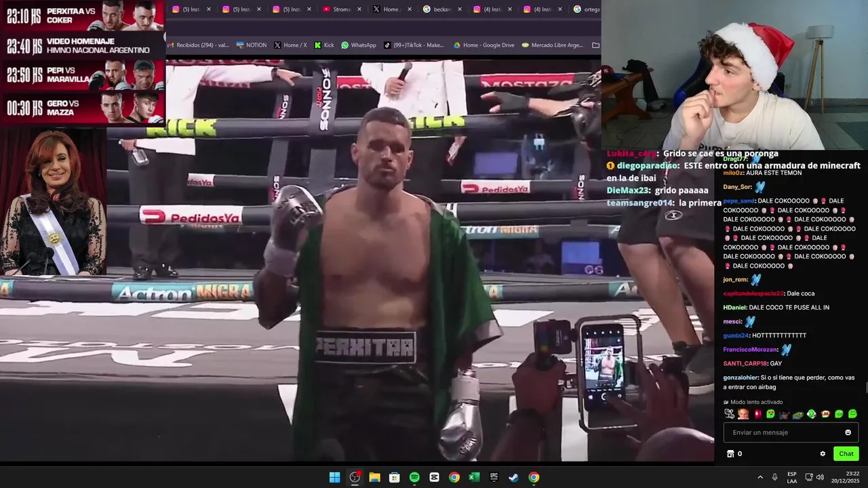Viewport: 868px width, 488px height.
Task: Open network and volume quick settings
Action: click(x=814, y=477)
